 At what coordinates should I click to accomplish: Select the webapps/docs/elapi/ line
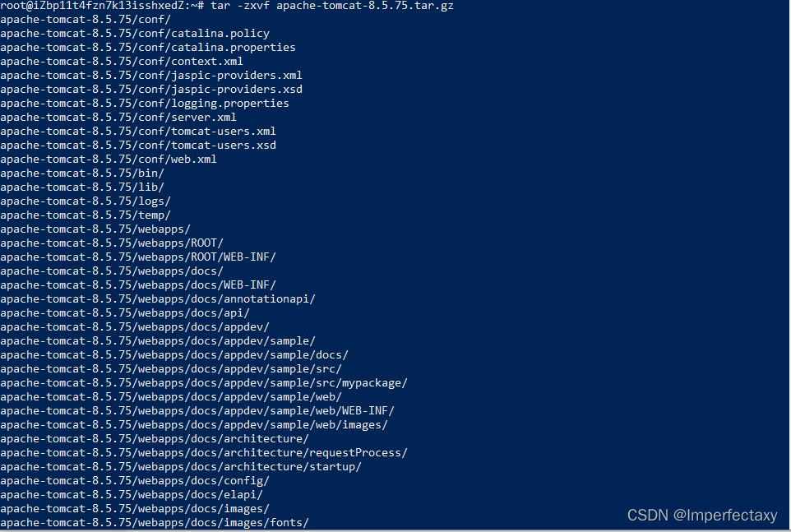pos(132,495)
